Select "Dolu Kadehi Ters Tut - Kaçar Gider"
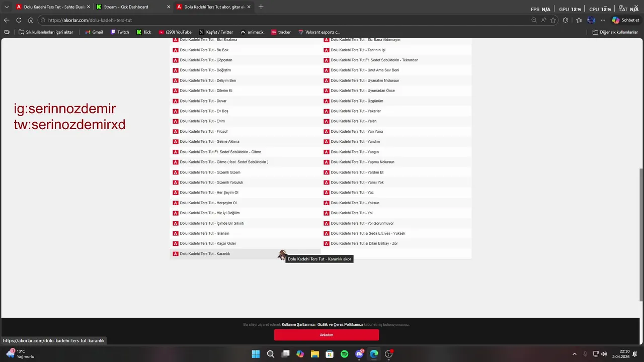This screenshot has height=362, width=644. pos(208,243)
